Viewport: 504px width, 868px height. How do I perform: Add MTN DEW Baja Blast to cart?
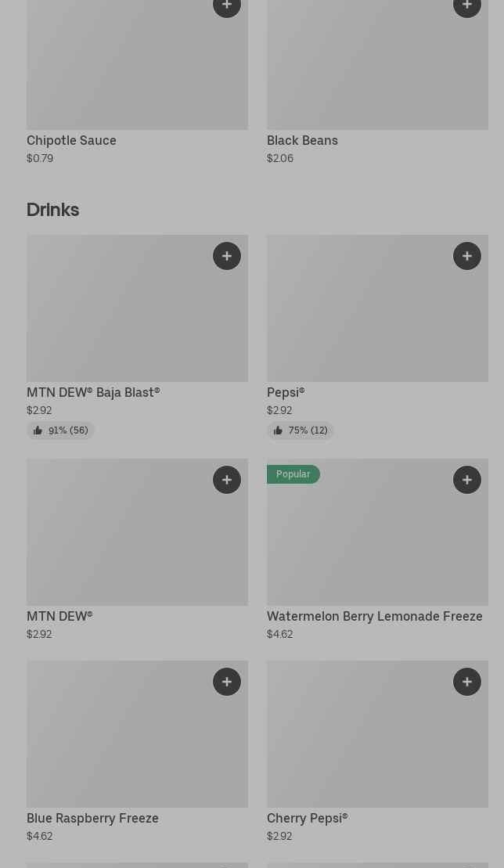click(x=227, y=256)
